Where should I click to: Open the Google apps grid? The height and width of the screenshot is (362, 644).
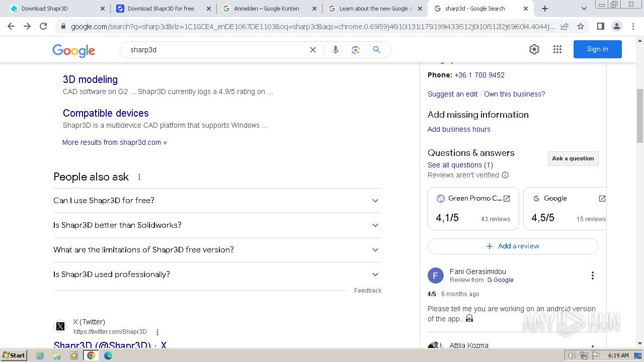tap(557, 49)
